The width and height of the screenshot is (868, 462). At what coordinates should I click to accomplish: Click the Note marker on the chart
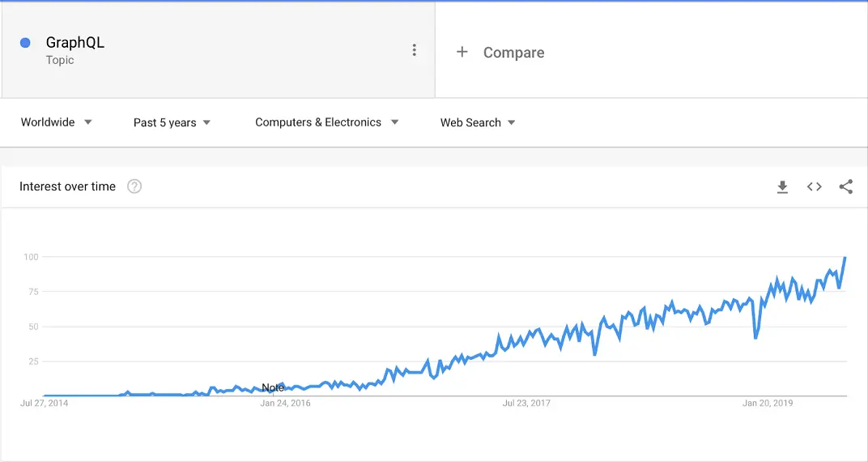(x=272, y=387)
